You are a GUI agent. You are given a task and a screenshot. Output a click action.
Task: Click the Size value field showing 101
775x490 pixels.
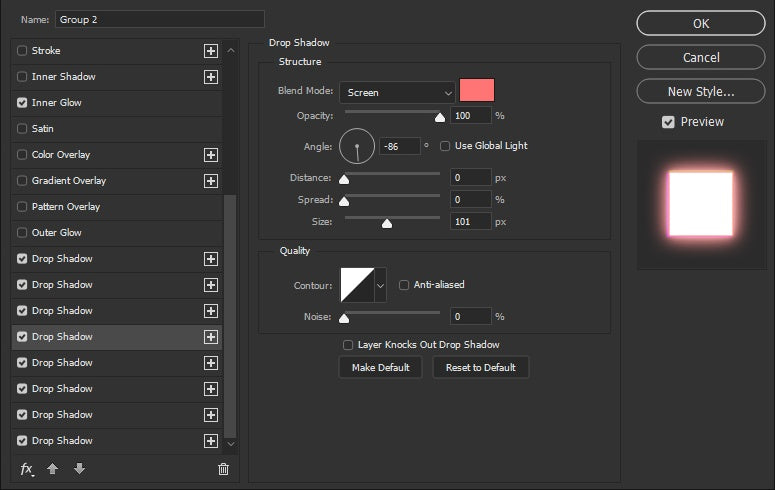471,222
